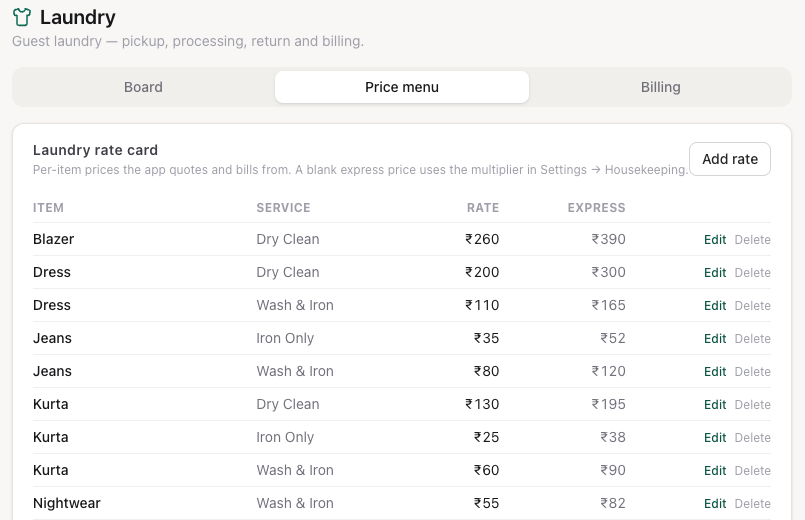Delete the Kurta Dry Clean rate
The image size is (805, 520).
pos(753,405)
